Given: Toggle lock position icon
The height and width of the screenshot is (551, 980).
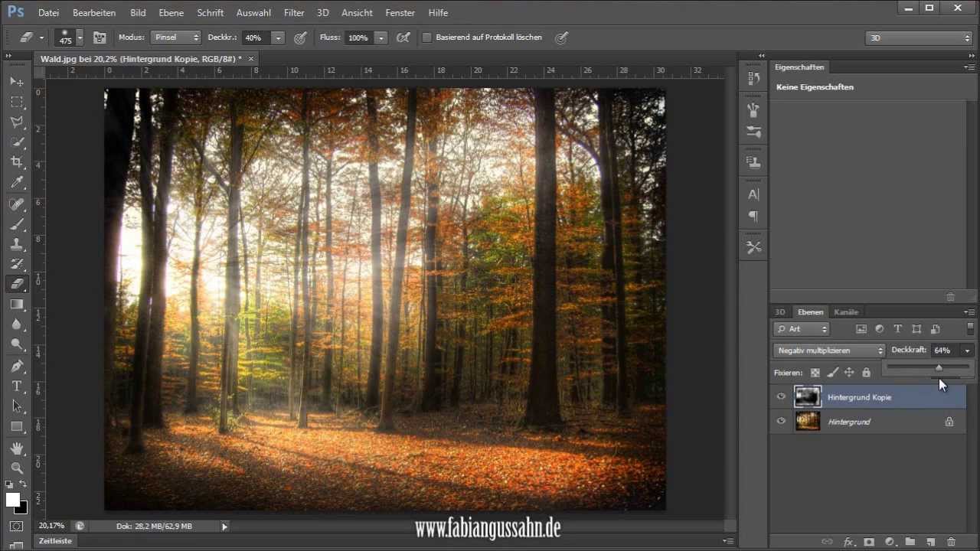Looking at the screenshot, I should tap(849, 373).
